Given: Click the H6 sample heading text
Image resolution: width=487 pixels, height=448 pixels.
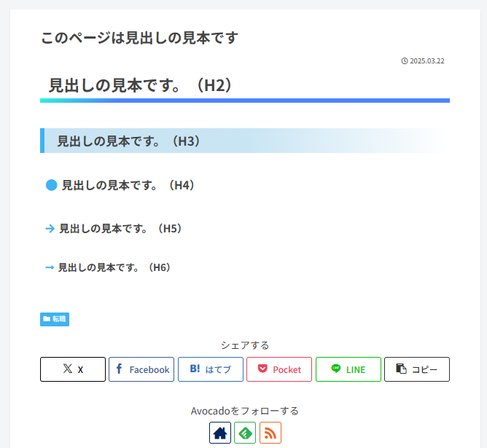Looking at the screenshot, I should (x=114, y=267).
